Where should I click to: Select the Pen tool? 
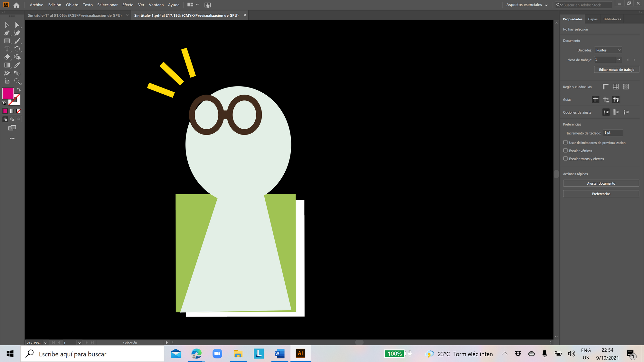click(x=7, y=33)
